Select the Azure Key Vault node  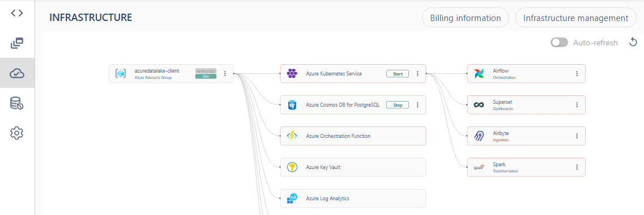(353, 167)
